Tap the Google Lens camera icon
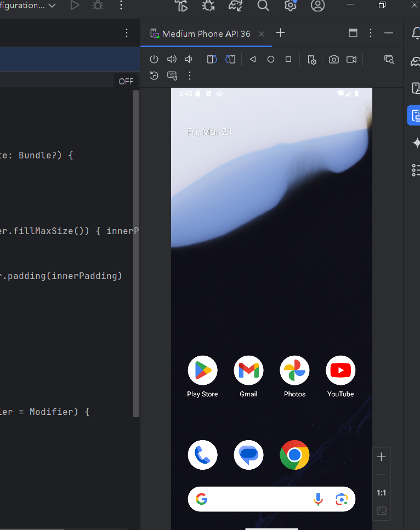Viewport: 420px width, 530px height. (342, 499)
